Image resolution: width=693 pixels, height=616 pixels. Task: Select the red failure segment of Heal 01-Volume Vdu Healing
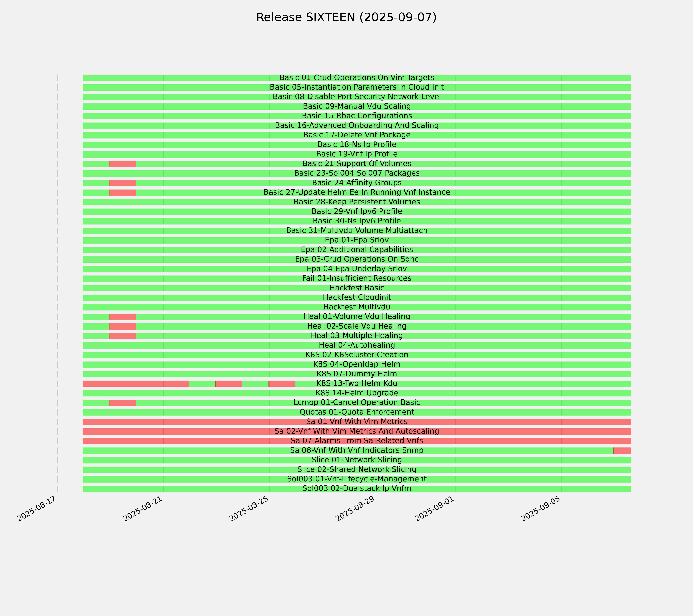(x=122, y=317)
